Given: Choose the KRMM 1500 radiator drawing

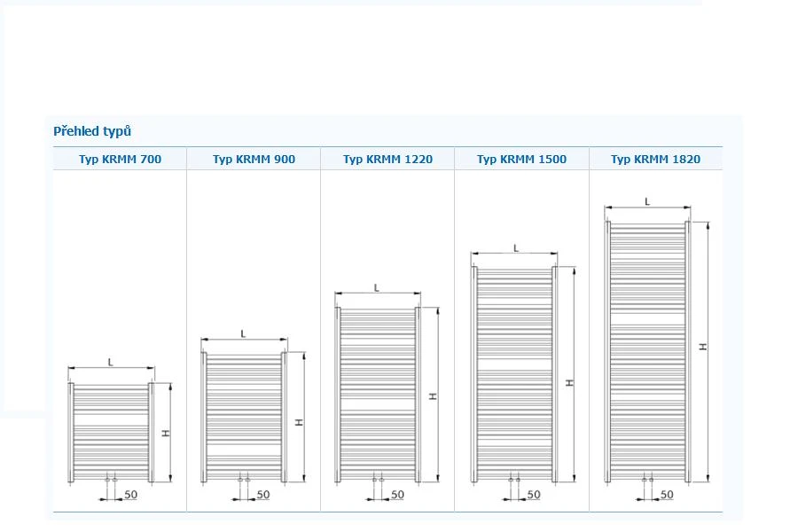Looking at the screenshot, I should point(513,374).
